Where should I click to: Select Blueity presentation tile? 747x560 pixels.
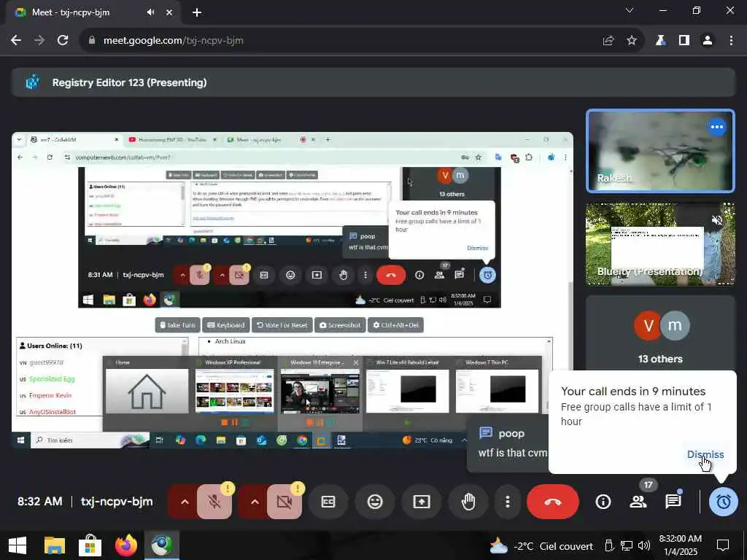(659, 244)
